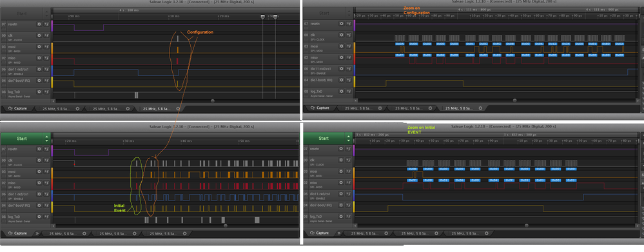Screen dimensions: 644x252
Task: Click first miso 0xFF bubble, bottom-right window
Action: tap(413, 180)
